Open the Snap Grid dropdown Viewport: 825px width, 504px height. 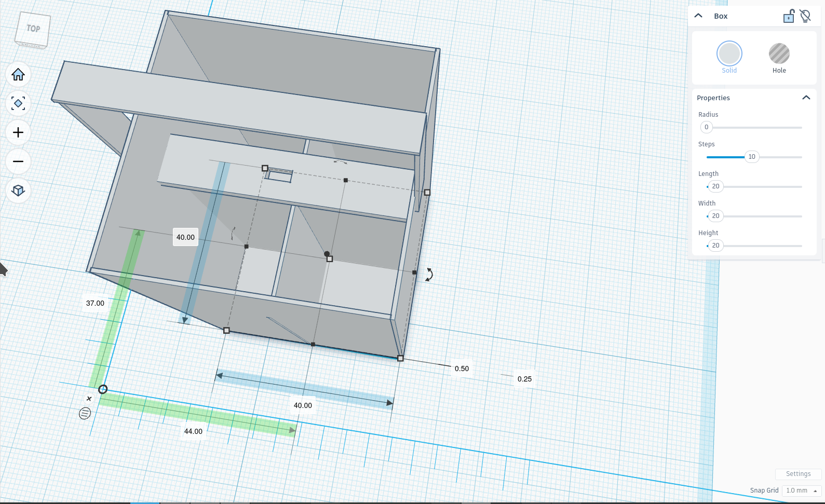801,491
